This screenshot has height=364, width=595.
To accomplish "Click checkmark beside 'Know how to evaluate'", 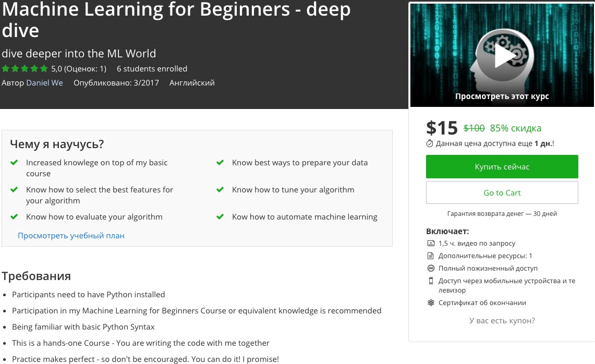I will (15, 217).
